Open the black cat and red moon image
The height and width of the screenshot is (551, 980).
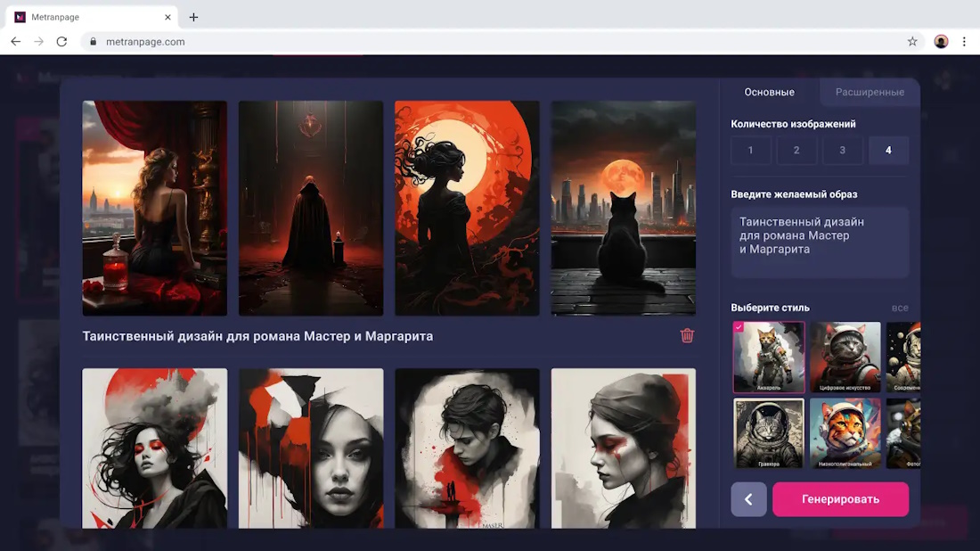623,208
